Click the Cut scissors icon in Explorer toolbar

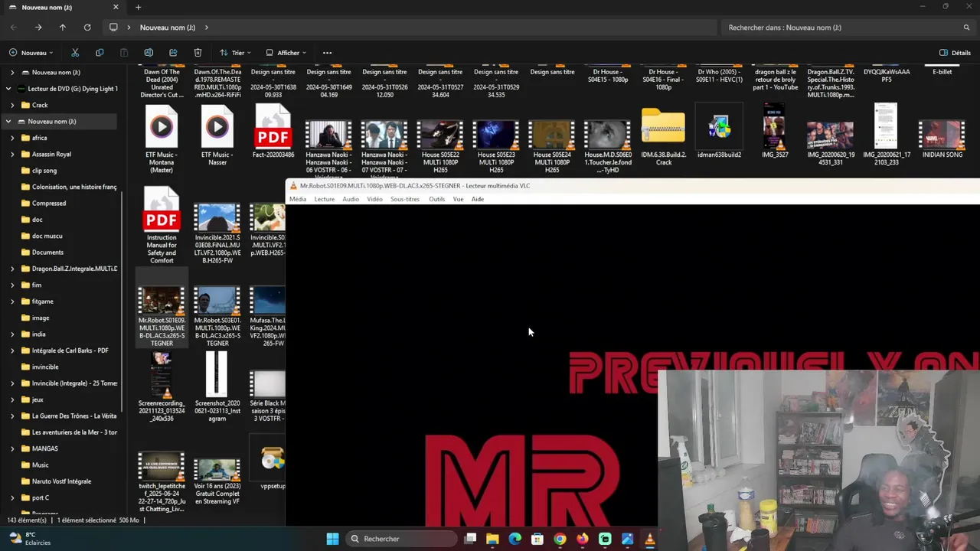click(75, 53)
